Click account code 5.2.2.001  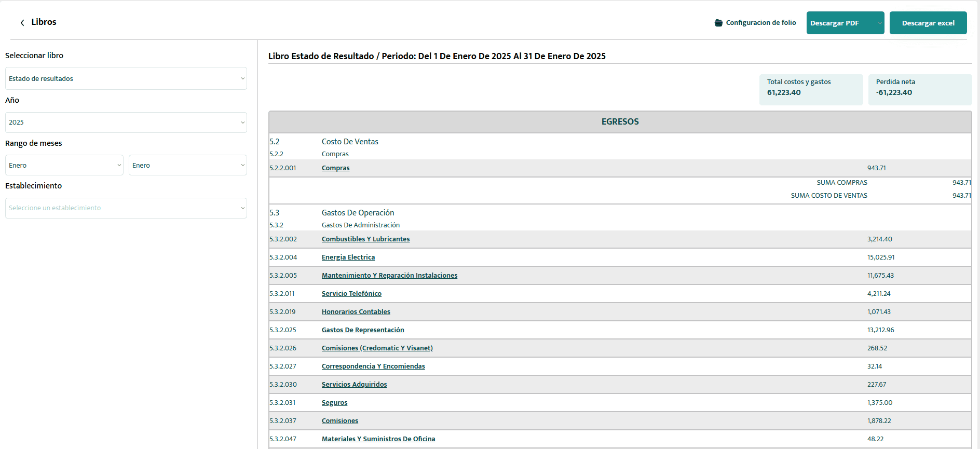click(282, 168)
